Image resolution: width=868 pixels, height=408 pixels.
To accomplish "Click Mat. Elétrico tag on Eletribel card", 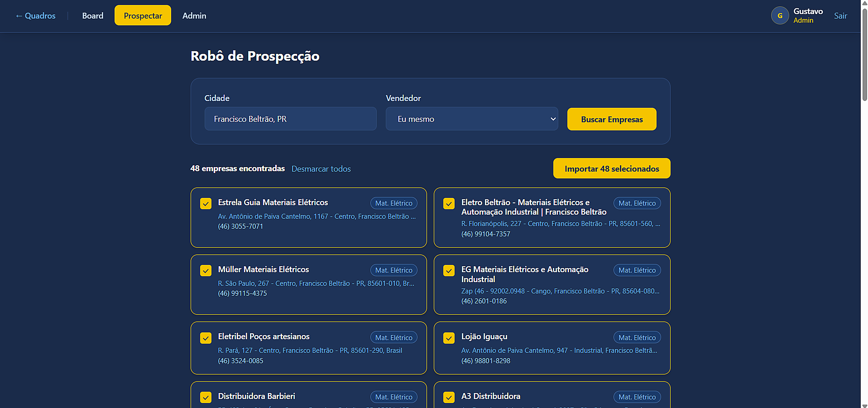I will (x=393, y=338).
